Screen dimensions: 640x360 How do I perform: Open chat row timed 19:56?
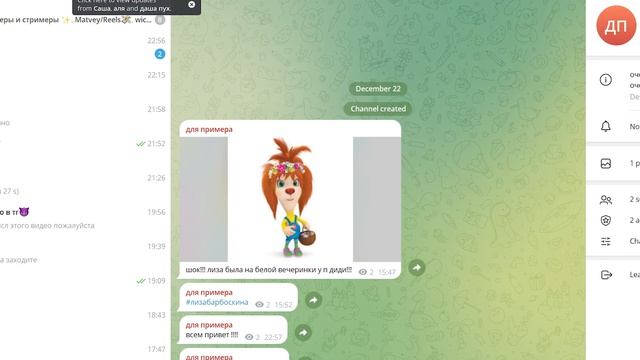(x=84, y=218)
